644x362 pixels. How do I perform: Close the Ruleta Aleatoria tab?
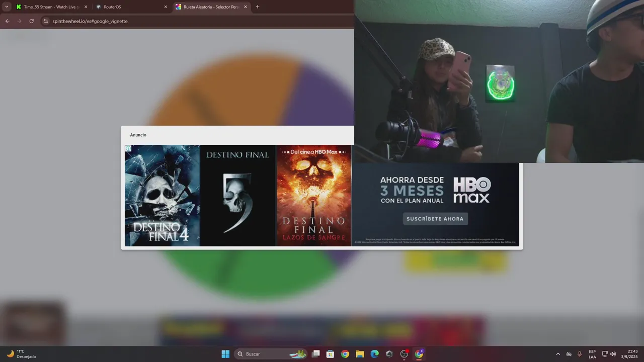pos(246,7)
